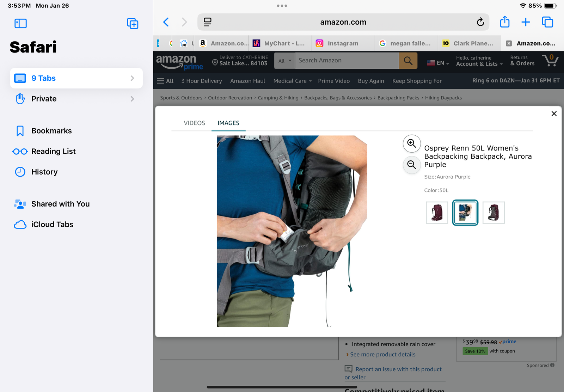Show the tab overview

tap(547, 22)
